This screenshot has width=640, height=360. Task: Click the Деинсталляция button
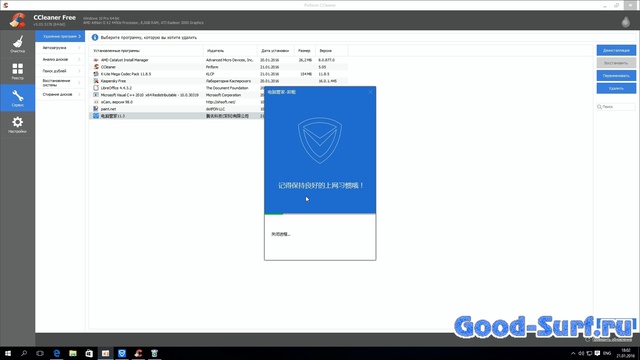(616, 50)
